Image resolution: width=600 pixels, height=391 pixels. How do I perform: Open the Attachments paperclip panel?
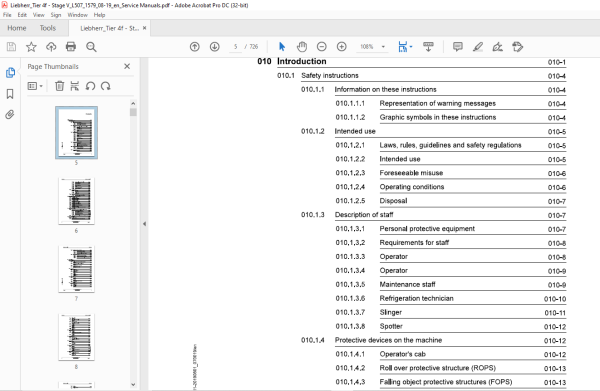10,114
